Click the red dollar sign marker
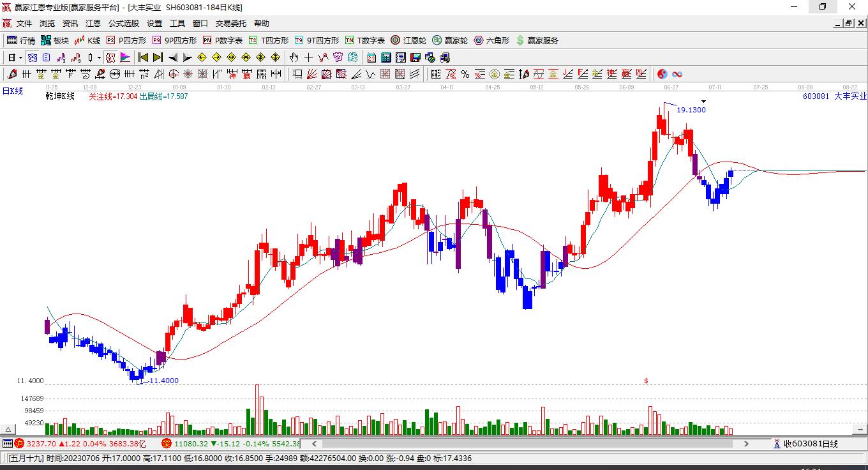Image resolution: width=868 pixels, height=470 pixels. 646,381
